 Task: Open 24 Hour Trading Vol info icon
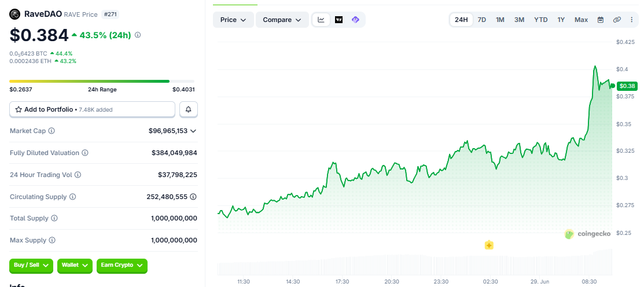[78, 175]
